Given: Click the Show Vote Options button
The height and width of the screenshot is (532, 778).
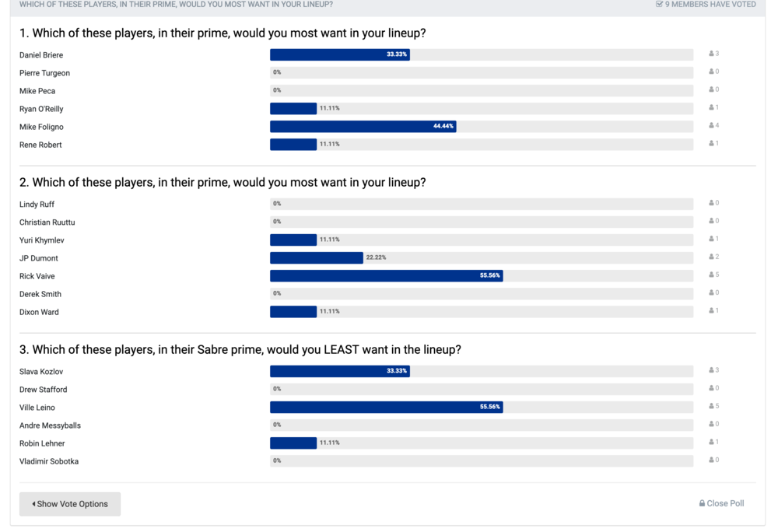Looking at the screenshot, I should point(70,504).
